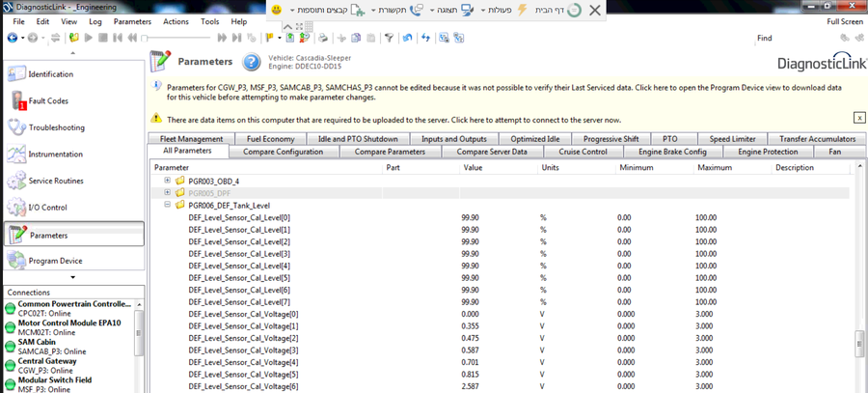This screenshot has height=393, width=868.
Task: Click the 0.355 value for Cal_Voltage[1]
Action: [470, 326]
